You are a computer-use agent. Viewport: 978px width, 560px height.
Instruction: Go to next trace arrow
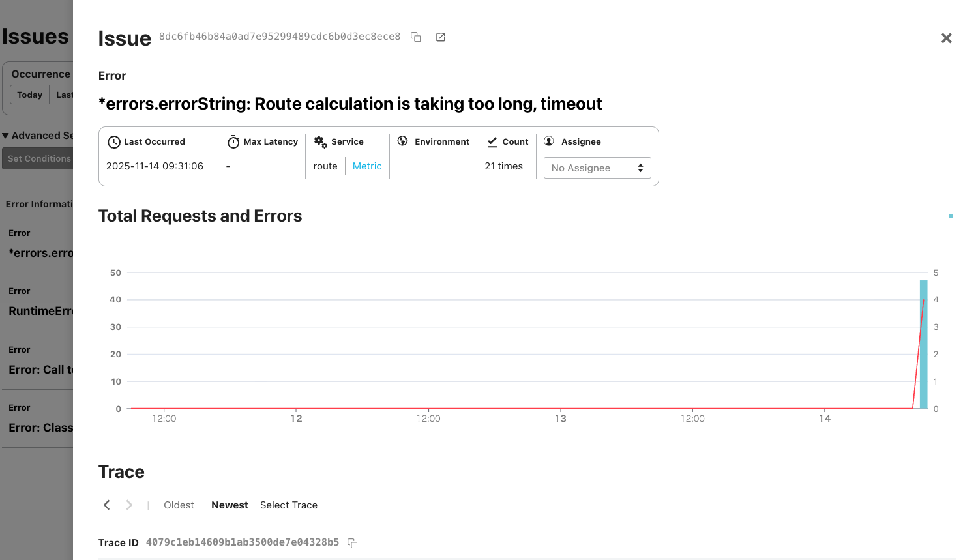tap(129, 505)
